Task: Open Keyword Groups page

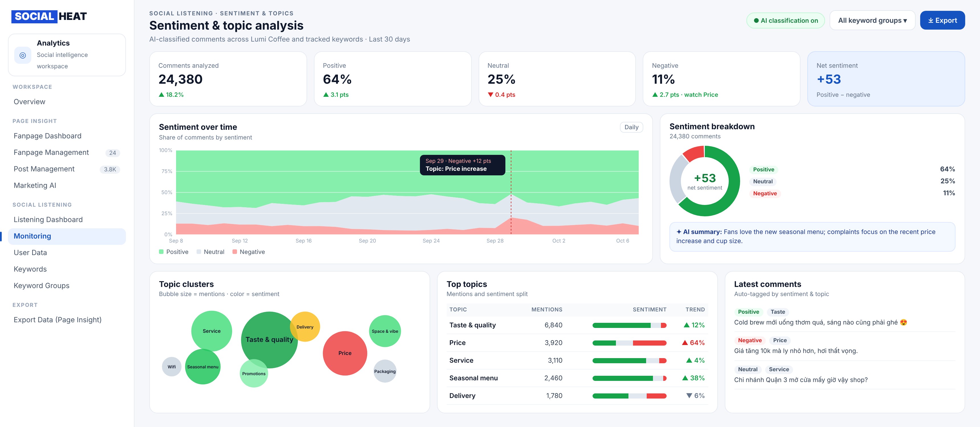Action: [67, 286]
